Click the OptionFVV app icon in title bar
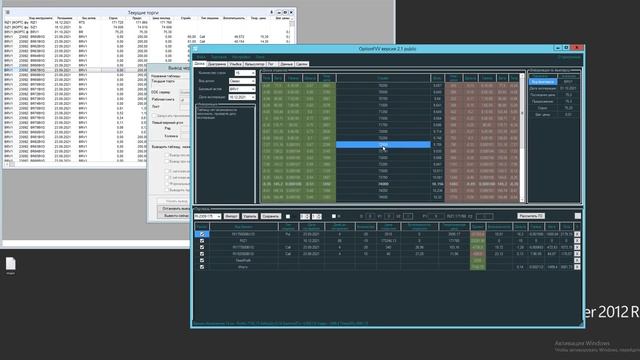Viewport: 640px width, 360px height. coord(196,49)
